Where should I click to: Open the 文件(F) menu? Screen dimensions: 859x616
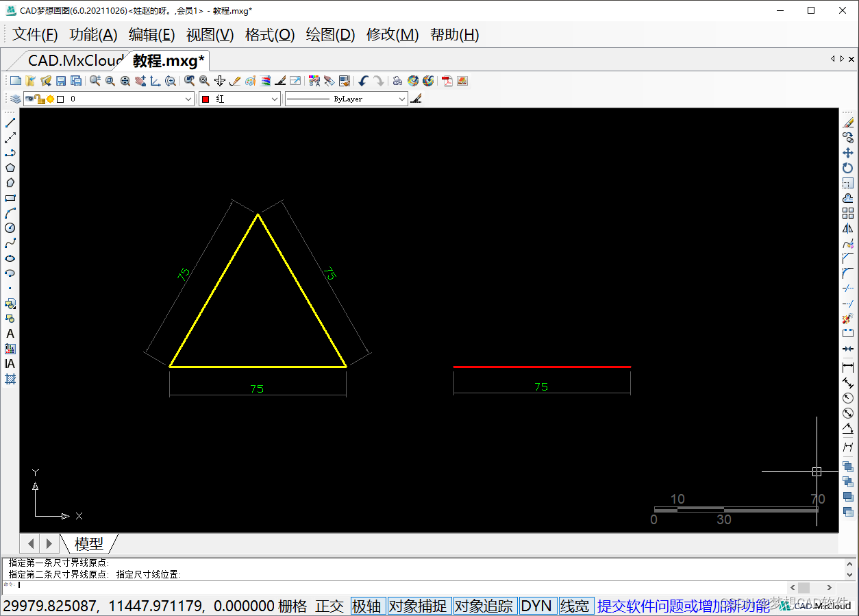tap(35, 35)
